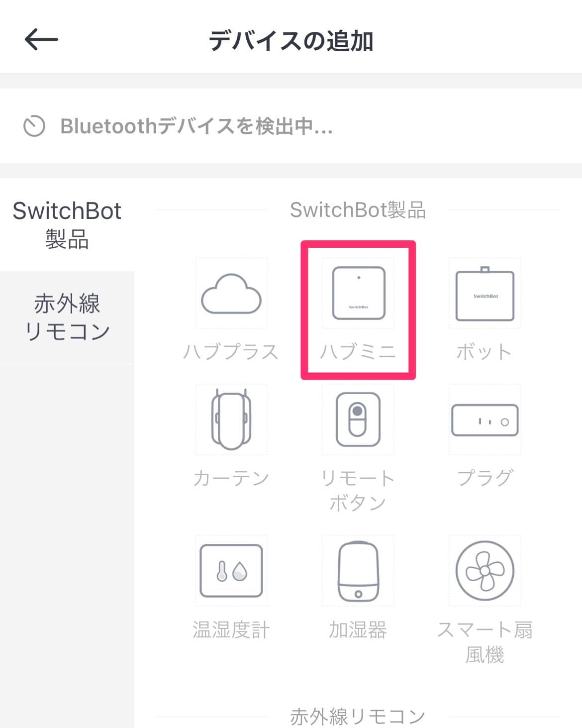The width and height of the screenshot is (582, 728).
Task: Select the リモートボタン device icon
Action: 358,419
